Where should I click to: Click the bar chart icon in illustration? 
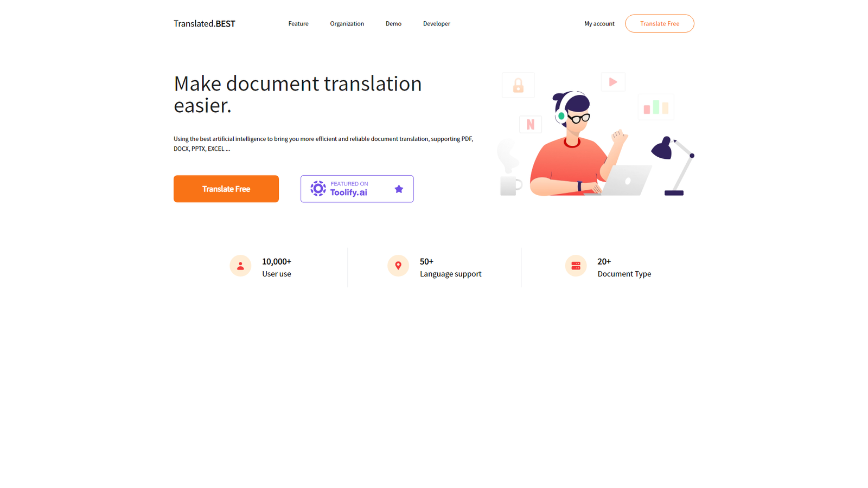click(656, 107)
